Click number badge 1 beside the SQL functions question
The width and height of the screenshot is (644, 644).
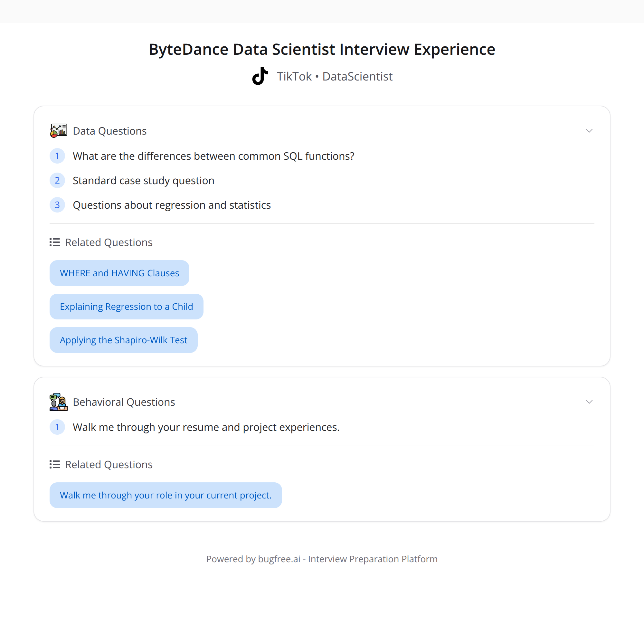(x=57, y=156)
